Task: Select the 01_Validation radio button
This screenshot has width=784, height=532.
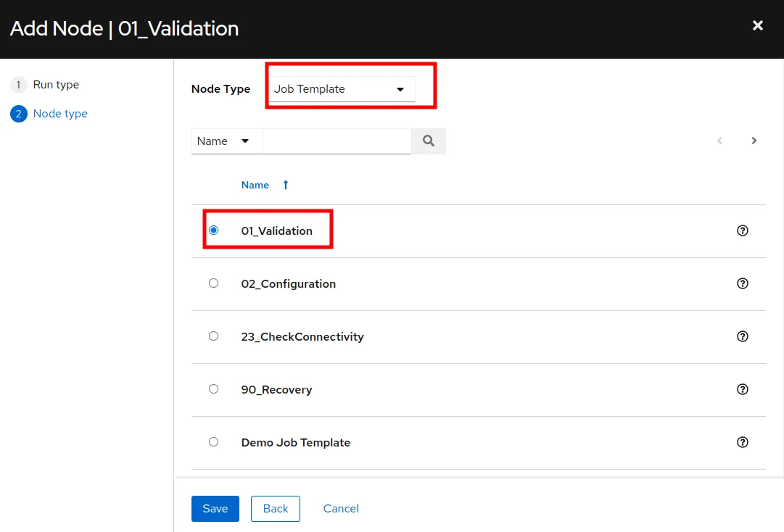Action: click(x=213, y=230)
